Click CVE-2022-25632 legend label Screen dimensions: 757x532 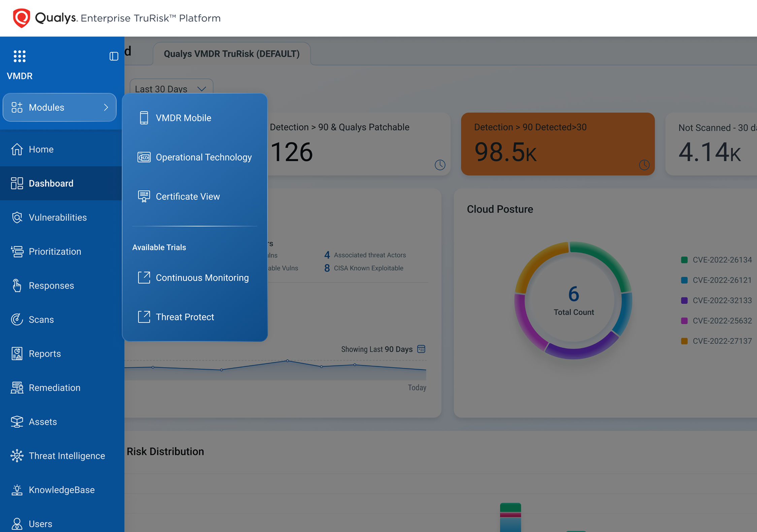click(x=722, y=321)
